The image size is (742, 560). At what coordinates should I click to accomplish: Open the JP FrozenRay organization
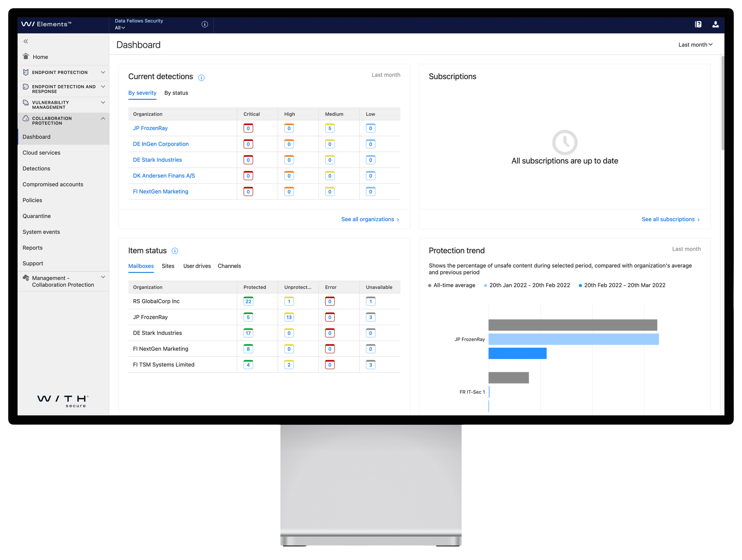150,128
